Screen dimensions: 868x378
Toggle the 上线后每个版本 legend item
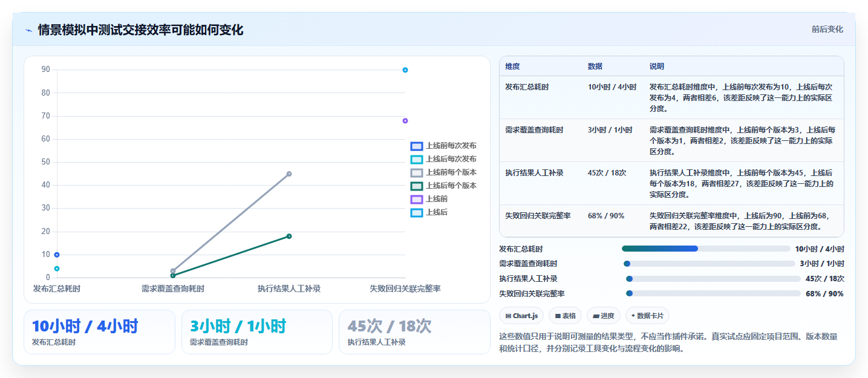click(x=443, y=186)
